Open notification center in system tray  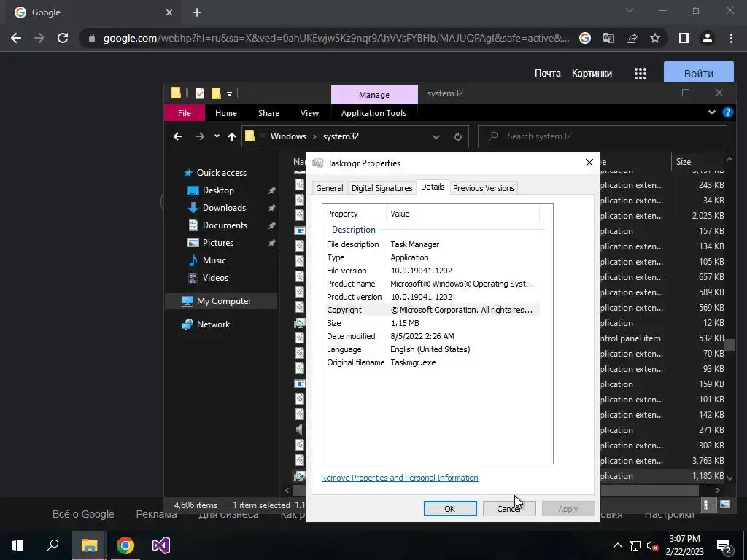point(724,545)
